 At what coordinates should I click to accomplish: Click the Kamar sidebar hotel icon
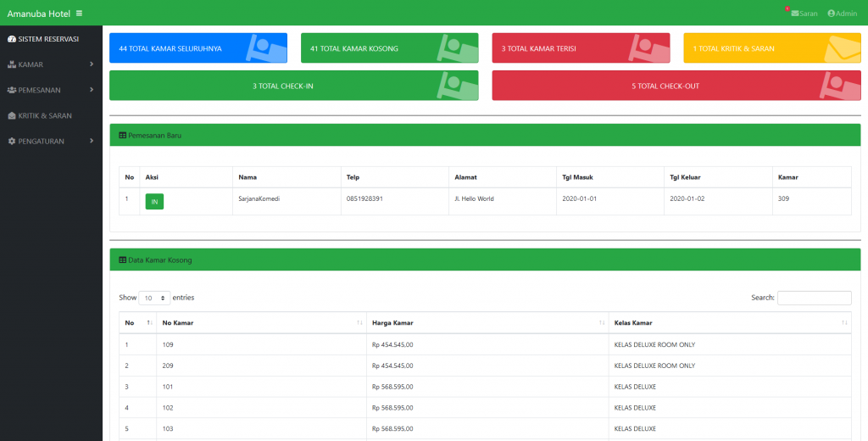(x=12, y=64)
